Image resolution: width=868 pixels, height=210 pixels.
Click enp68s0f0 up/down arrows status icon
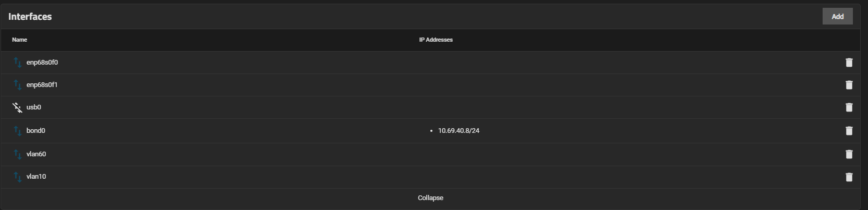click(x=18, y=63)
